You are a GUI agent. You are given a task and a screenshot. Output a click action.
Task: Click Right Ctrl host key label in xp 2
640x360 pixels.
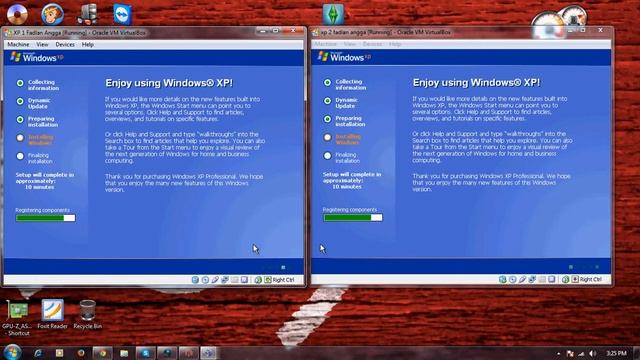(591, 279)
